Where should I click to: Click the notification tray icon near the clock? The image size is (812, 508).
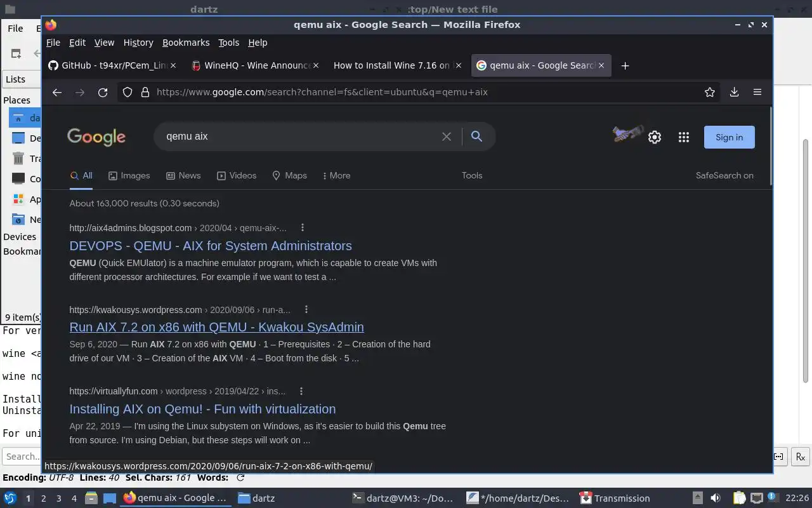[773, 498]
